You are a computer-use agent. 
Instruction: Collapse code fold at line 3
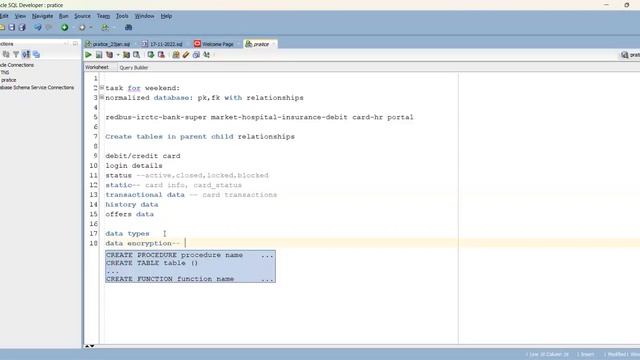coord(102,97)
